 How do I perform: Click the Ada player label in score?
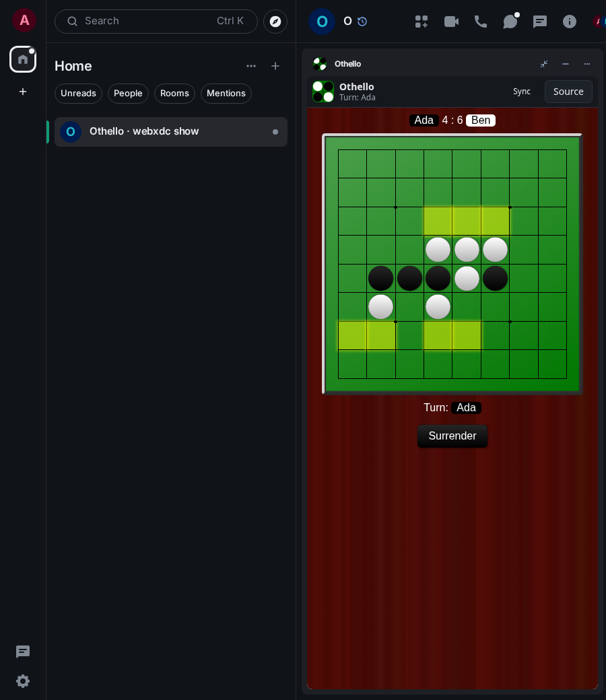tap(424, 120)
